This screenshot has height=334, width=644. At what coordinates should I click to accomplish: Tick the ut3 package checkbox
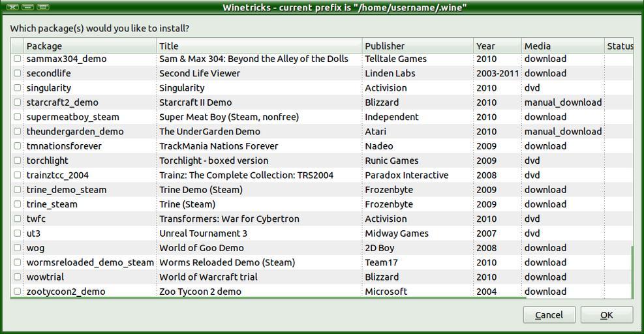18,233
